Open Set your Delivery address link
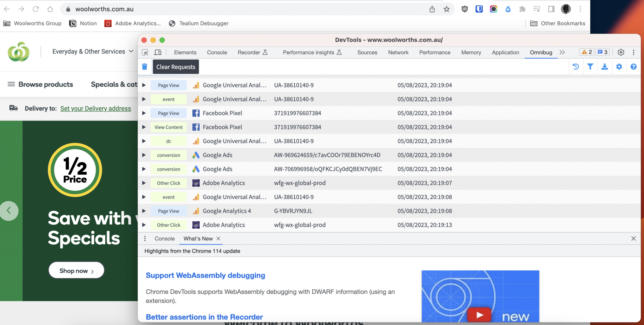 [x=96, y=108]
